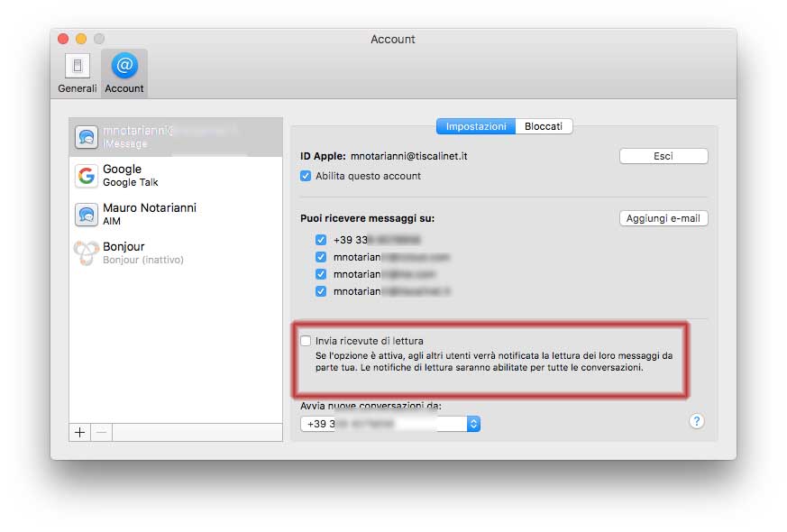Toggle the +39 phone number checkbox
Viewport: 787px width, 532px height.
321,240
